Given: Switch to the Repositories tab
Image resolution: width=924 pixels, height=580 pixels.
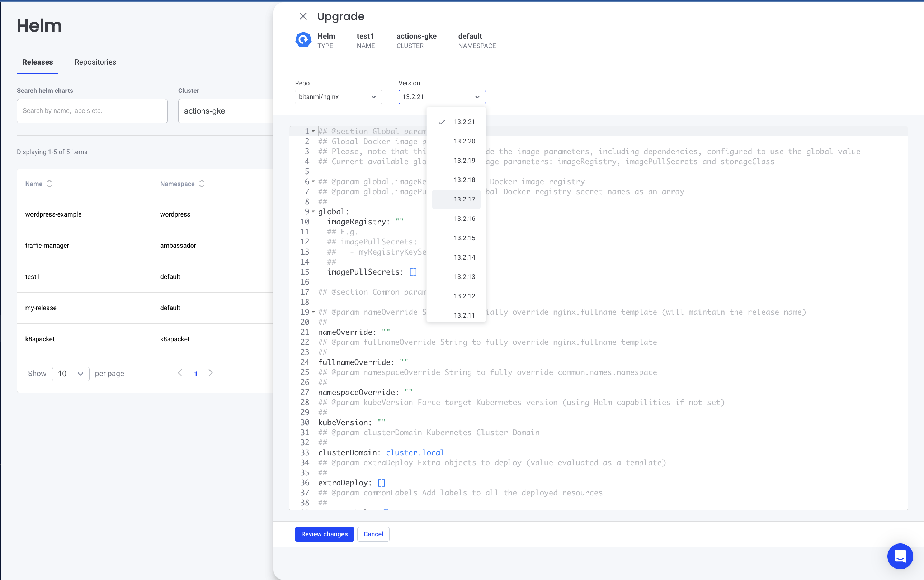Looking at the screenshot, I should coord(95,62).
